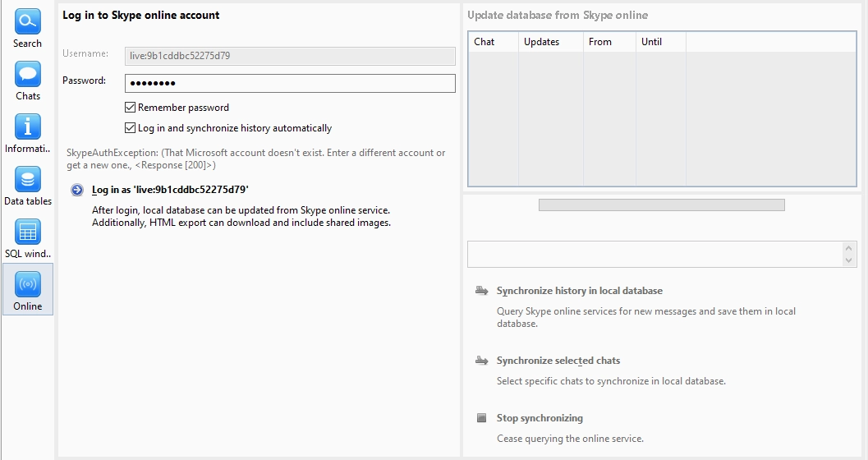Click Synchronize history in local database

pos(579,291)
